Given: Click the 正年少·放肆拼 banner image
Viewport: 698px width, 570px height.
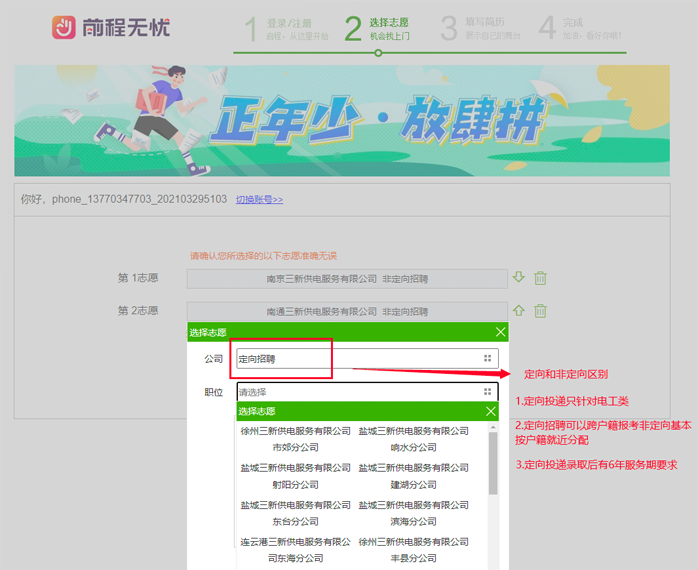Looking at the screenshot, I should (x=342, y=121).
